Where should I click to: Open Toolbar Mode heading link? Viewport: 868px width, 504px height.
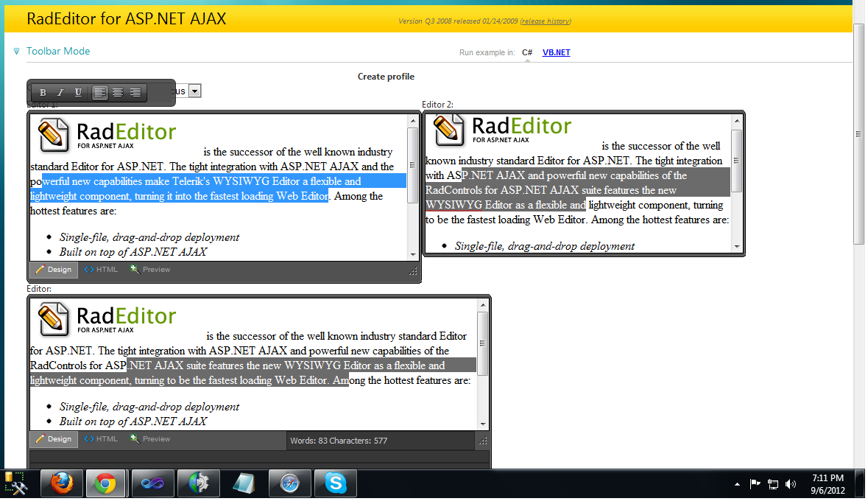[58, 51]
